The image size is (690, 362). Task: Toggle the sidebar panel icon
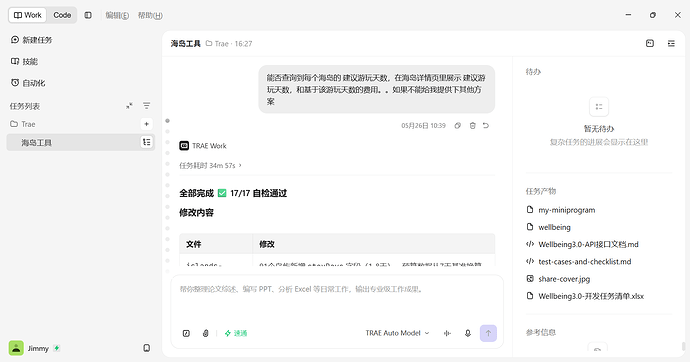click(x=88, y=15)
